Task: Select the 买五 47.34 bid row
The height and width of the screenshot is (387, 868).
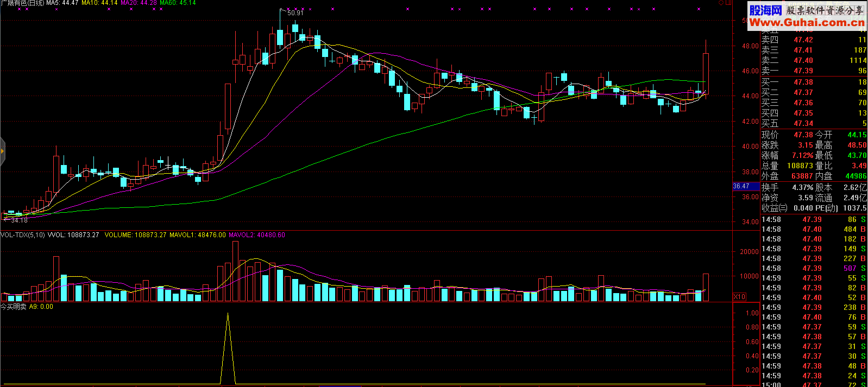Action: (814, 123)
